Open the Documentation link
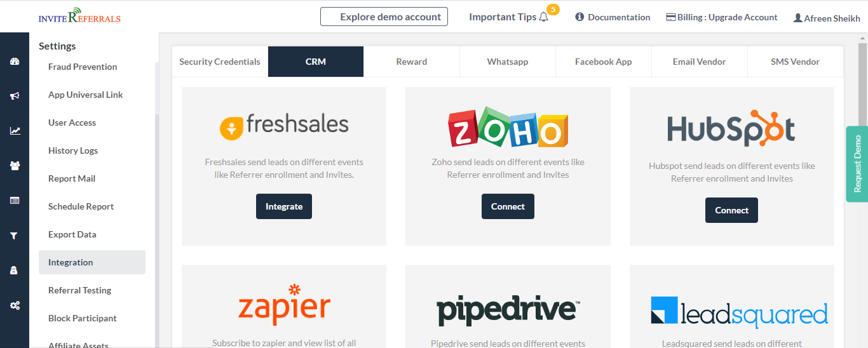 coord(613,17)
